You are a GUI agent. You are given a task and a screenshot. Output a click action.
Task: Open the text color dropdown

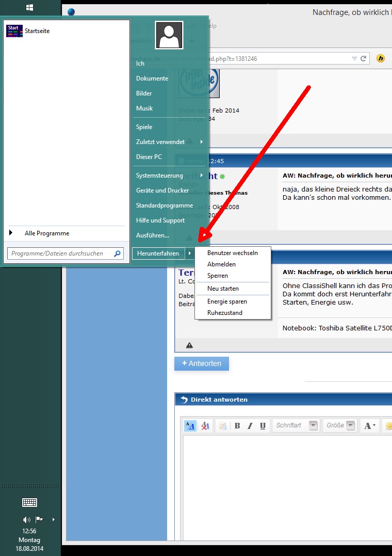coord(370,425)
